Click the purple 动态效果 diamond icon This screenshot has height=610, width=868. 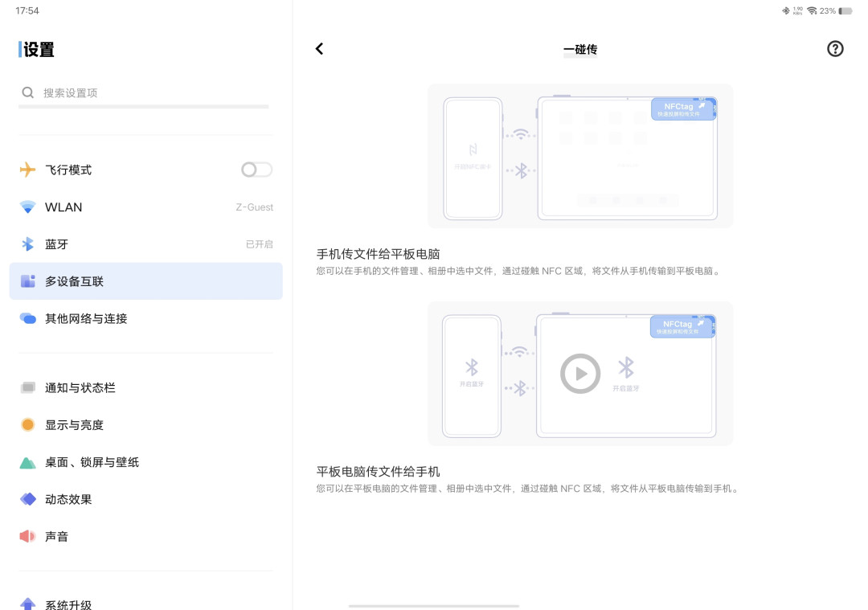click(27, 499)
